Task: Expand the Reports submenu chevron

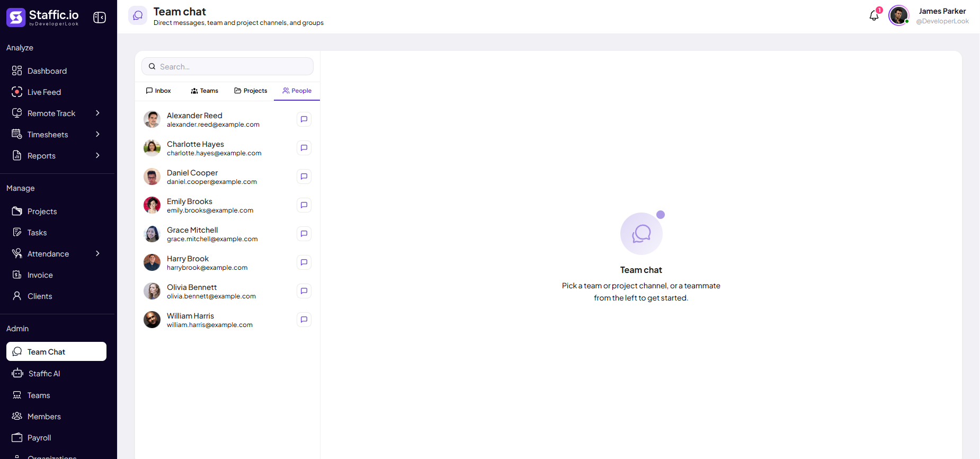Action: pyautogui.click(x=97, y=155)
